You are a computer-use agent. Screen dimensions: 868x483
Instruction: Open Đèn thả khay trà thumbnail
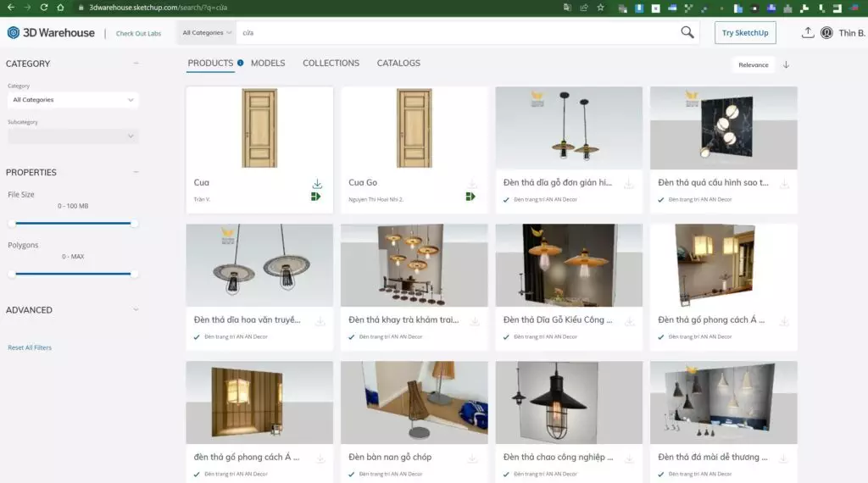(x=414, y=265)
